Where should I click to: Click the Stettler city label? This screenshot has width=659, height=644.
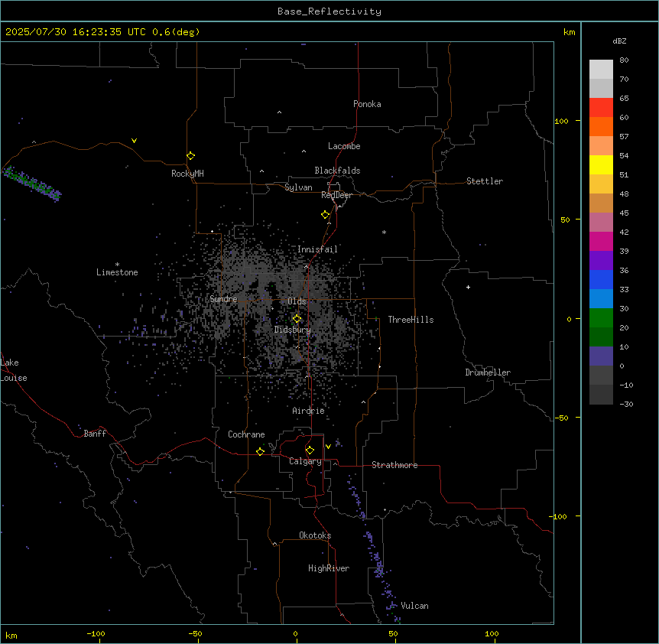pos(484,181)
